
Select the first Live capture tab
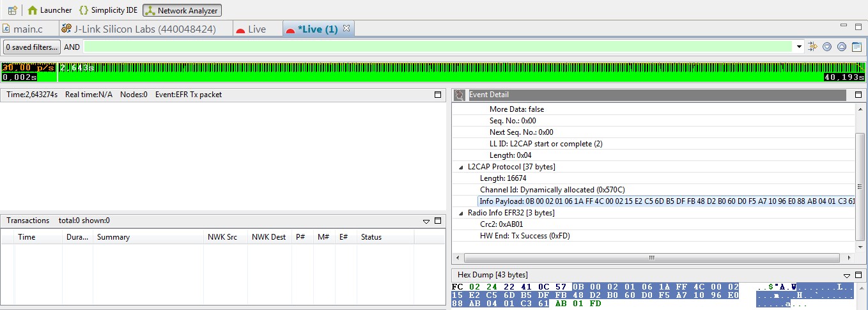tap(251, 29)
